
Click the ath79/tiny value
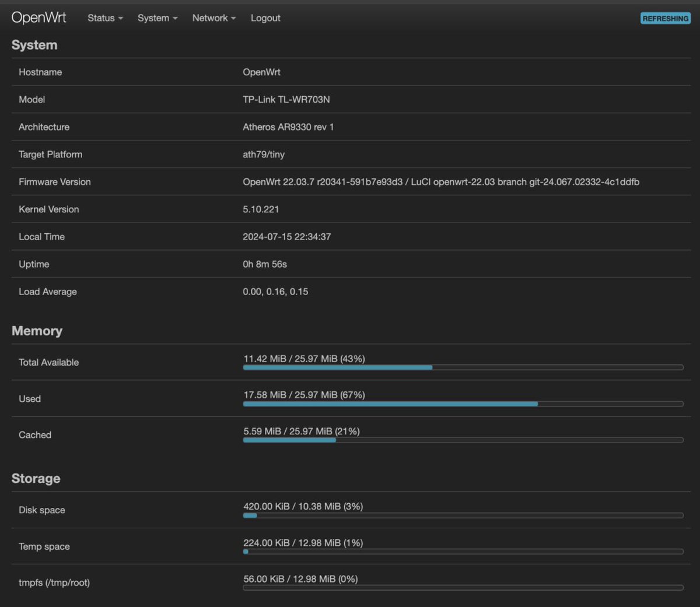click(264, 155)
